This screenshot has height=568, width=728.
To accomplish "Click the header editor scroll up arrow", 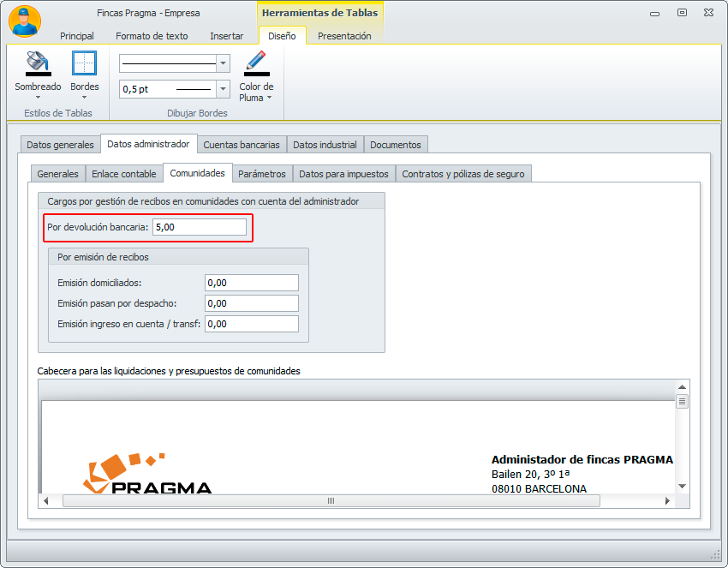I will tap(682, 387).
